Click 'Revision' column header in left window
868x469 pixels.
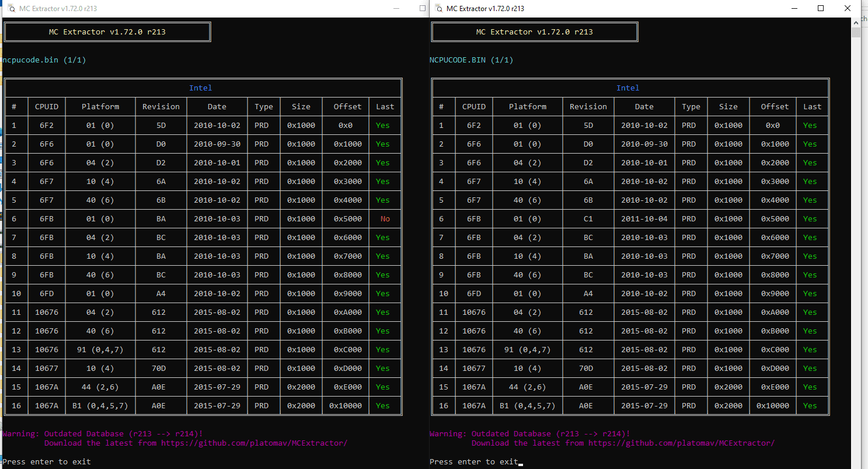click(x=161, y=107)
